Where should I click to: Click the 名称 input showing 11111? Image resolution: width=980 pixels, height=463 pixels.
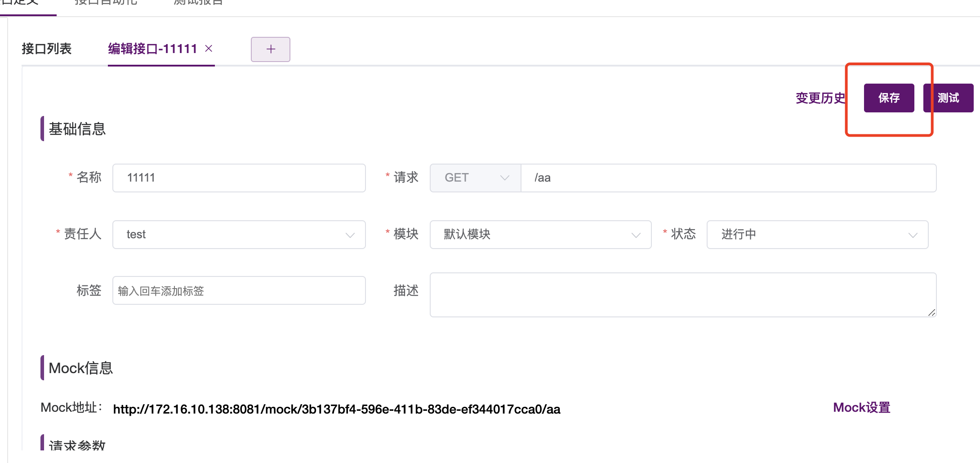coord(238,178)
